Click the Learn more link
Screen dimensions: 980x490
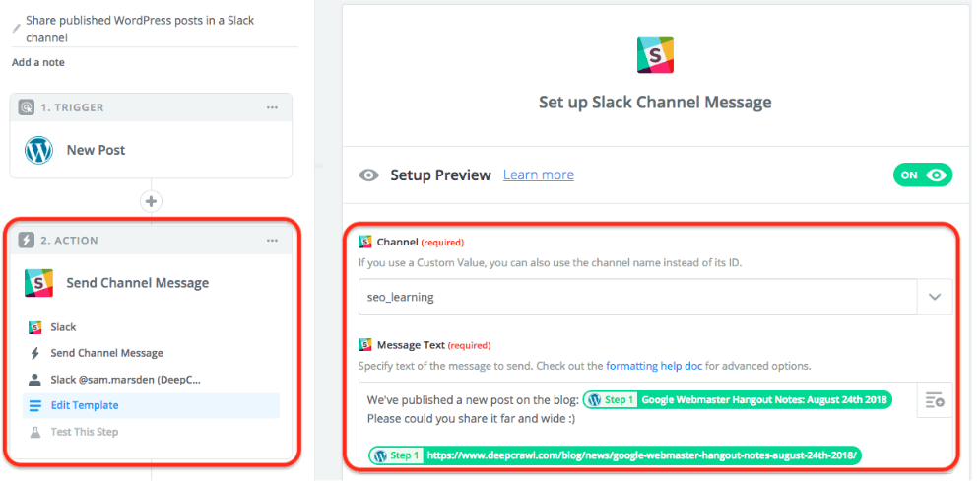538,175
